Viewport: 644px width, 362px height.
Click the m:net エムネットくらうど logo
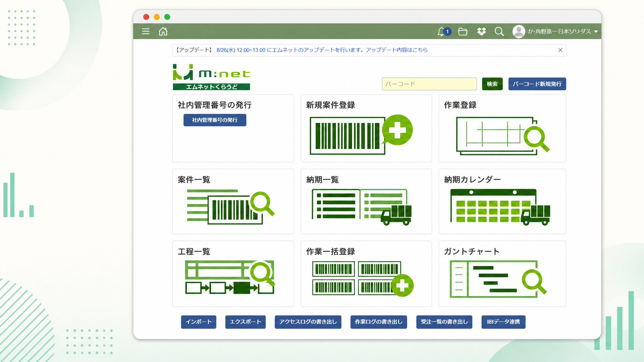point(211,77)
